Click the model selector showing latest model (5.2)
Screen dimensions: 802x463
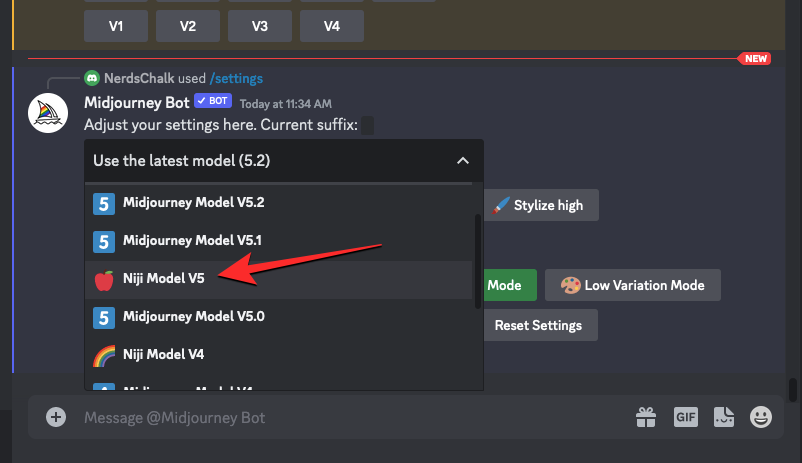[x=270, y=160]
